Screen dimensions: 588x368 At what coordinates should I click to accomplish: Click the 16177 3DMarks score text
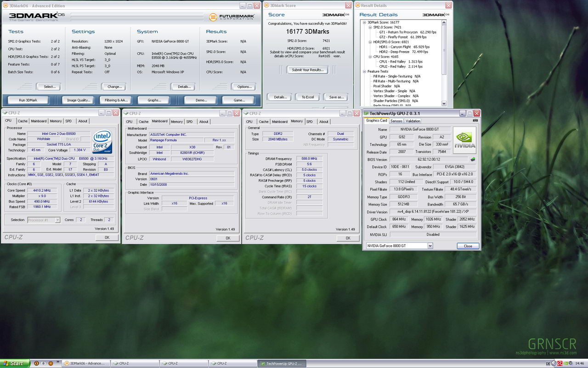point(308,33)
